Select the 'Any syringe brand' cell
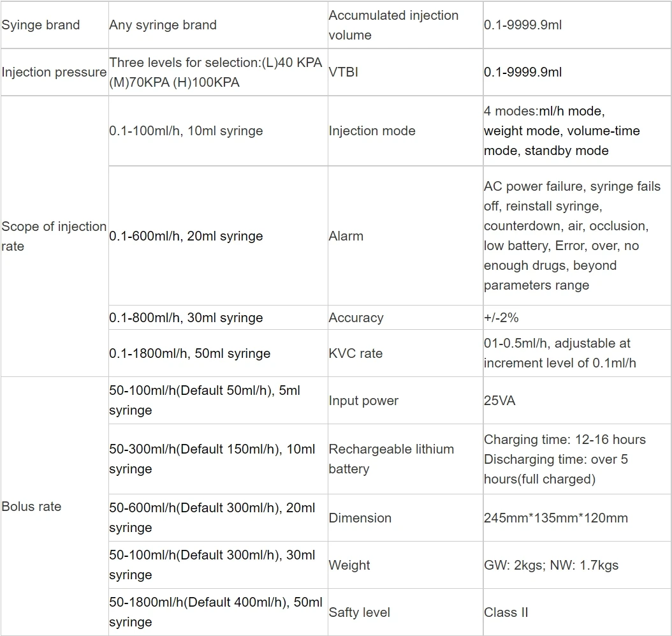This screenshot has height=636, width=672. pos(163,25)
